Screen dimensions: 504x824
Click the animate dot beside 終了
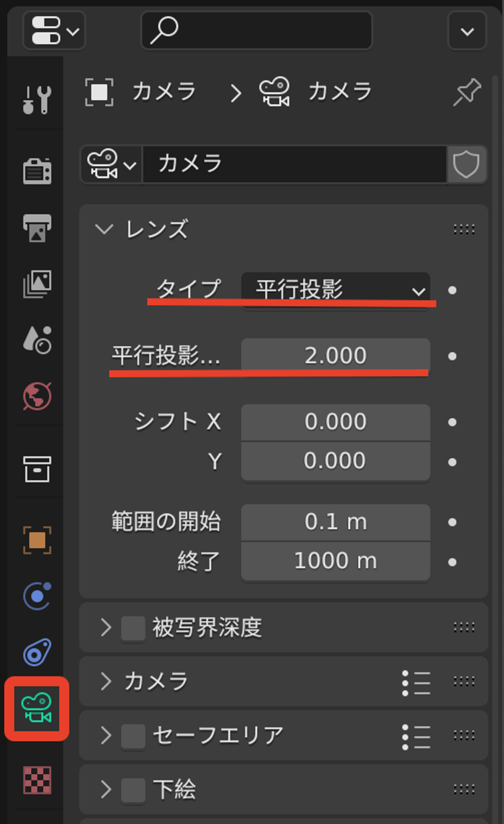tap(452, 562)
